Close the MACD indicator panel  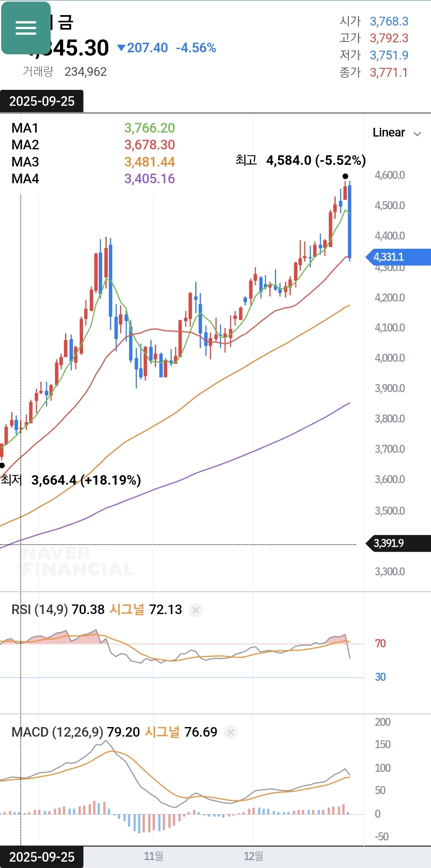point(231,733)
